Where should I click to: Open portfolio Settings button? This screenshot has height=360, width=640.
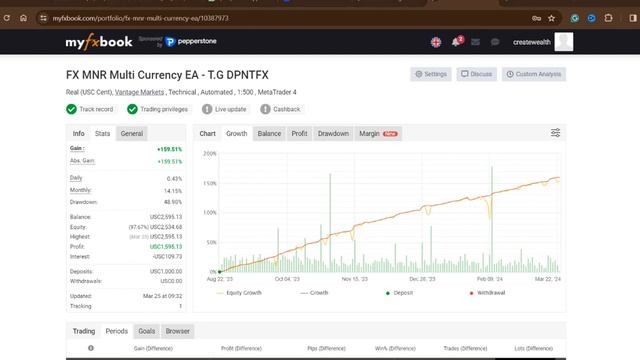(x=431, y=74)
